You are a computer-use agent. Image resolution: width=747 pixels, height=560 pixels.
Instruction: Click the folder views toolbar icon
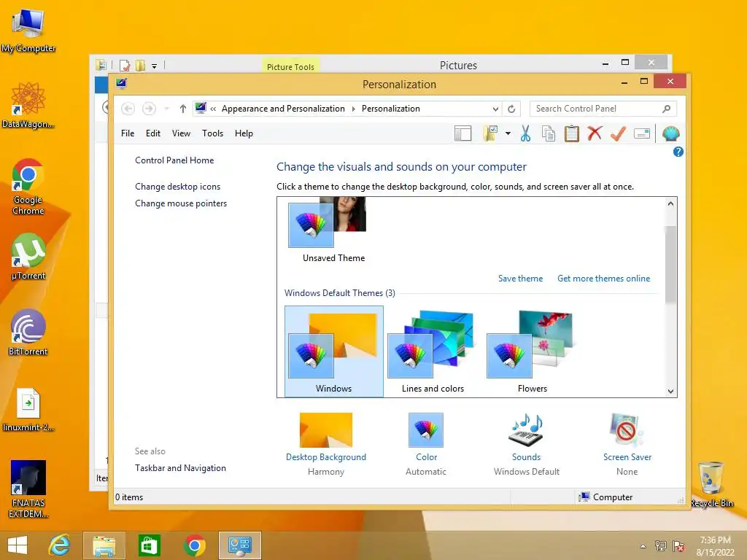490,134
